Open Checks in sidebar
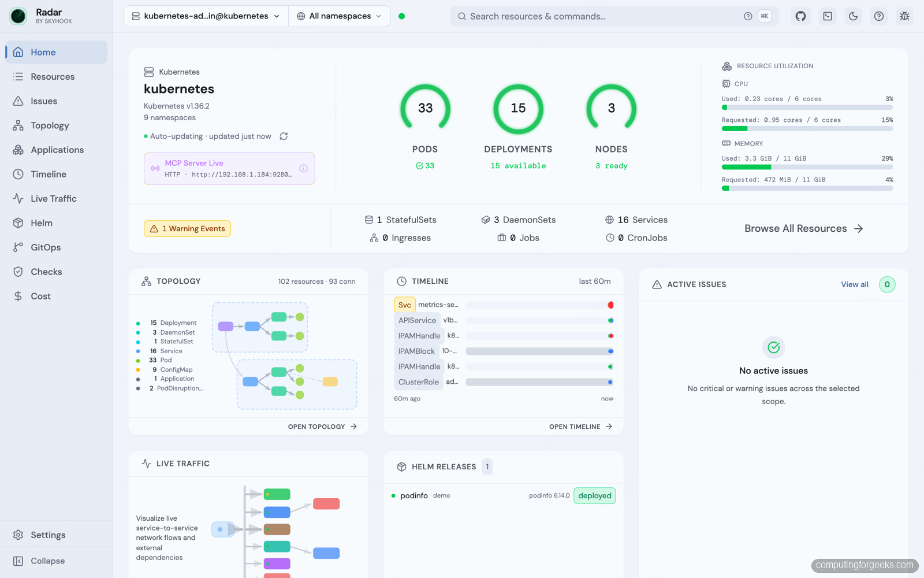The image size is (924, 578). pyautogui.click(x=57, y=272)
